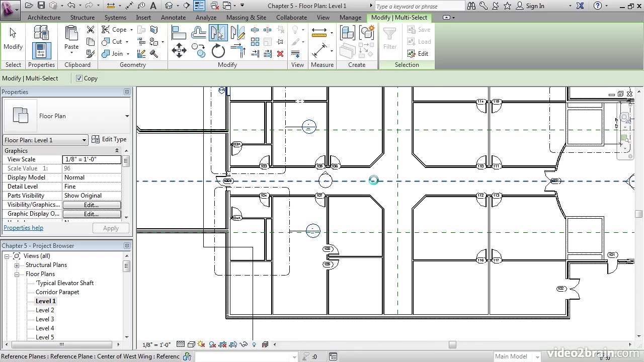Click the Split Element icon
This screenshot has width=644, height=362.
click(x=255, y=30)
